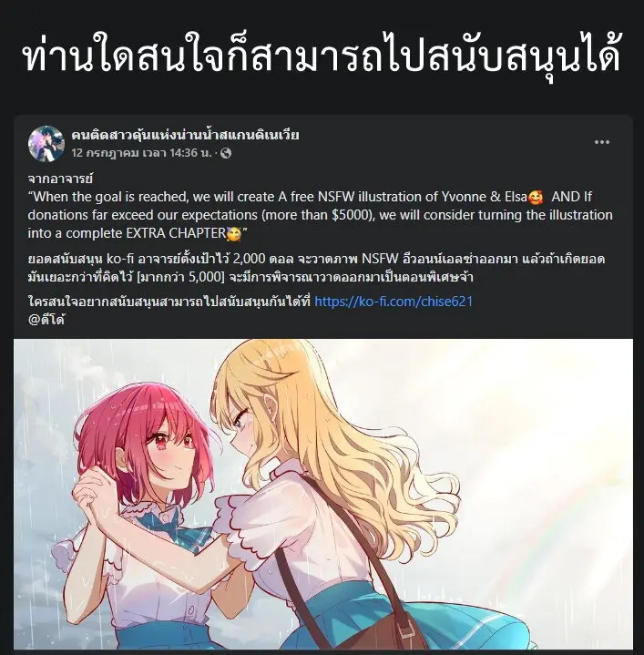Click the Thai paragraph mentioning 2,000 ดอล
This screenshot has height=655, width=644.
coord(316,268)
